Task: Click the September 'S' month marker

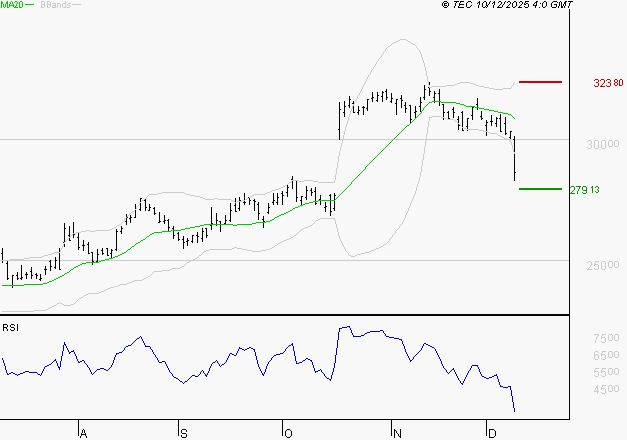Action: 184,434
